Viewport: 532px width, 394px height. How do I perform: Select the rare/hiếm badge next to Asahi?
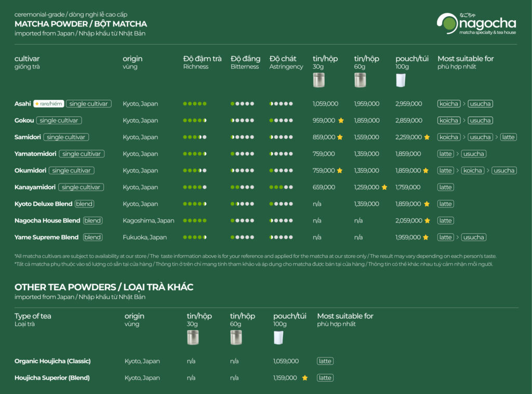[x=49, y=104]
